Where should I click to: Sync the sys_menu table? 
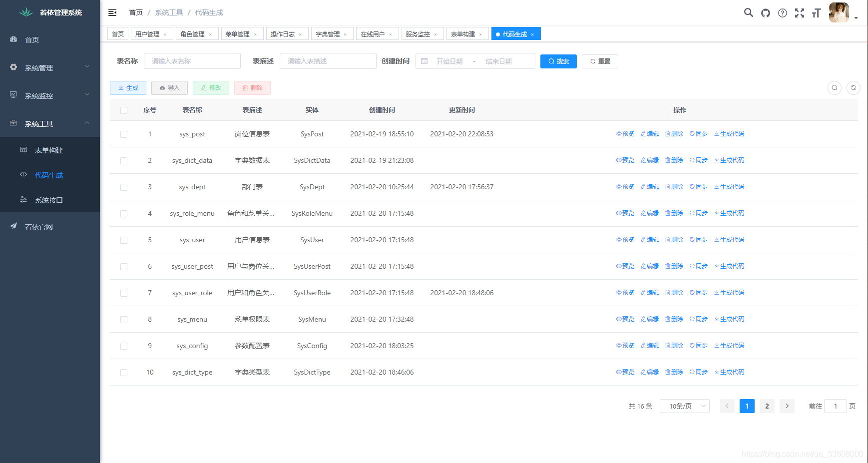tap(699, 319)
